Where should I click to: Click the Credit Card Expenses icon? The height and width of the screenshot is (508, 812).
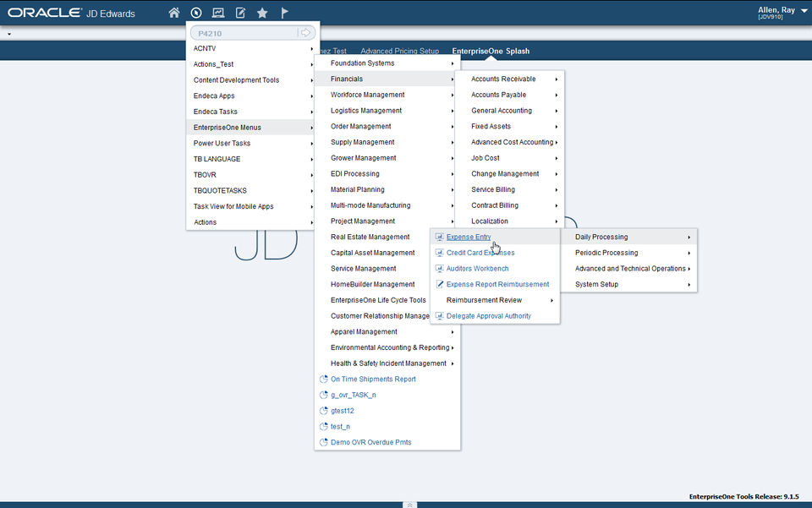coord(439,253)
